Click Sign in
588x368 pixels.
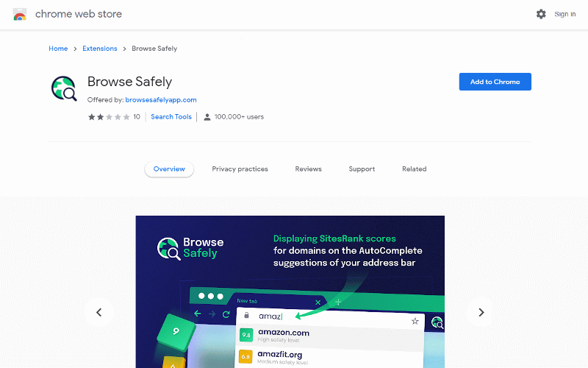pyautogui.click(x=564, y=14)
